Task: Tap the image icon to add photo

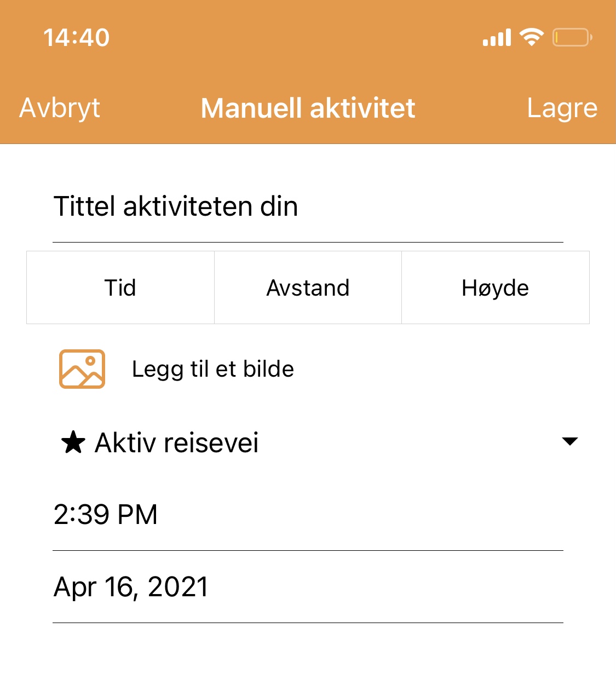Action: coord(82,369)
